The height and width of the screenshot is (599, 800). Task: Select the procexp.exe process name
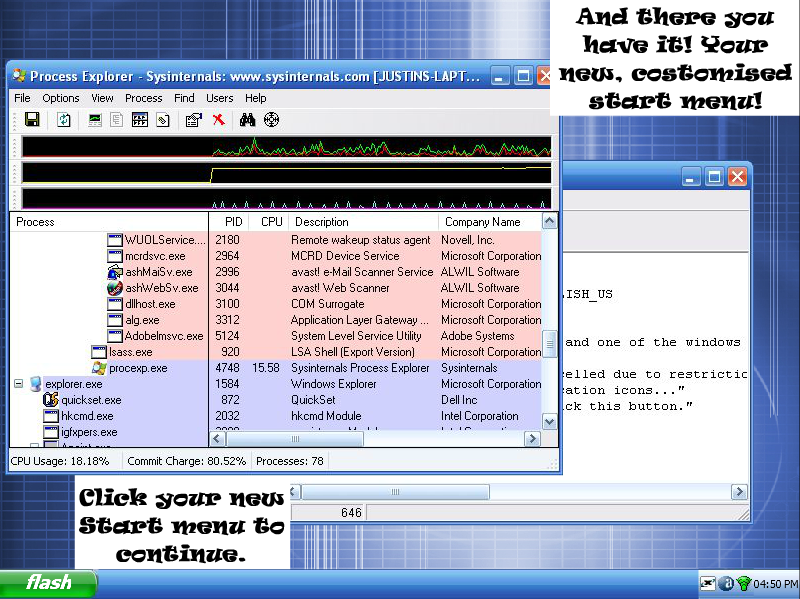click(x=138, y=368)
